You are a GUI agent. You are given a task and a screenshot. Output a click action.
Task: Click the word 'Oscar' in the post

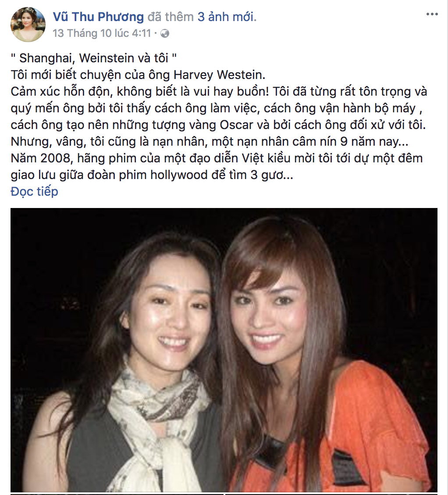tap(236, 125)
